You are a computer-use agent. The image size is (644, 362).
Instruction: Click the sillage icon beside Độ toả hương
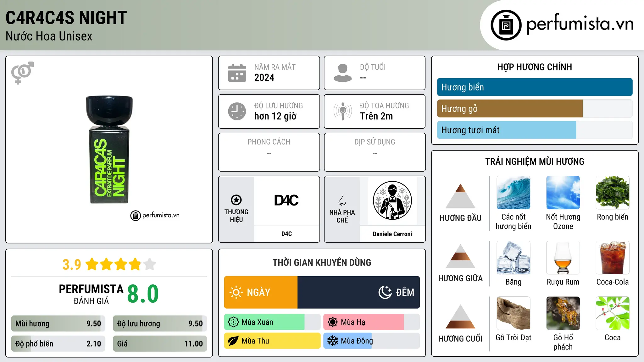(342, 111)
